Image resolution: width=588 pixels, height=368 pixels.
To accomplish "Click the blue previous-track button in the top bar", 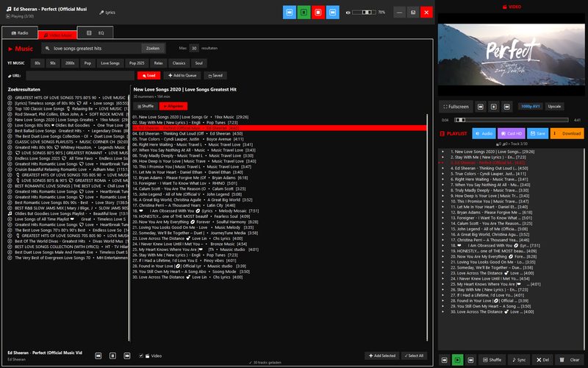I will [289, 13].
